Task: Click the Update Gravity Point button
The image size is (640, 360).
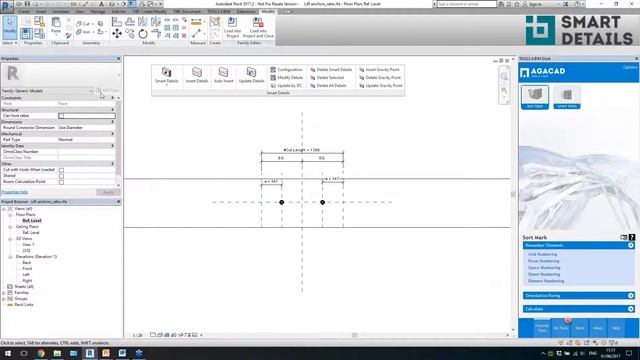Action: (x=380, y=86)
